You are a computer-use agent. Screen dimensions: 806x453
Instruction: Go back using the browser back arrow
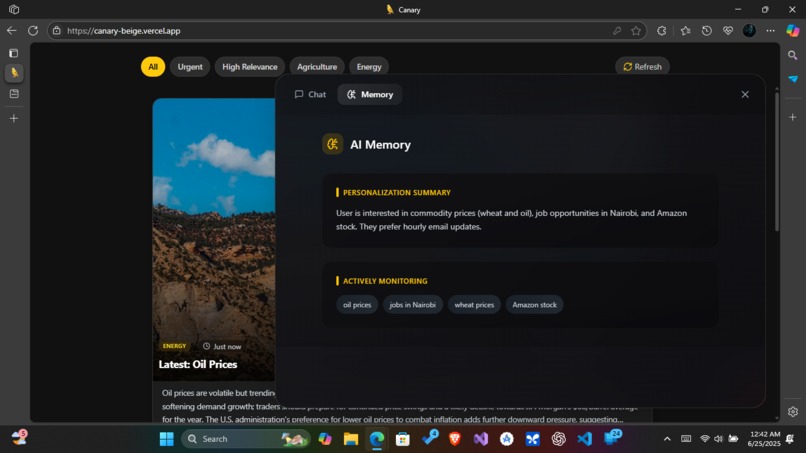11,31
